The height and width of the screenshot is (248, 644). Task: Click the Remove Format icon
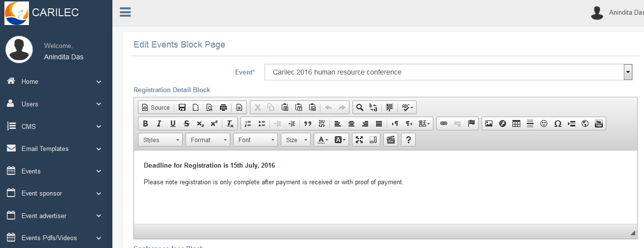click(230, 124)
